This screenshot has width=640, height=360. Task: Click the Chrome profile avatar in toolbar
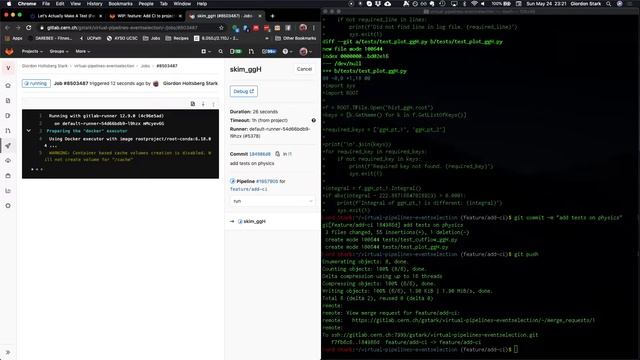point(303,28)
